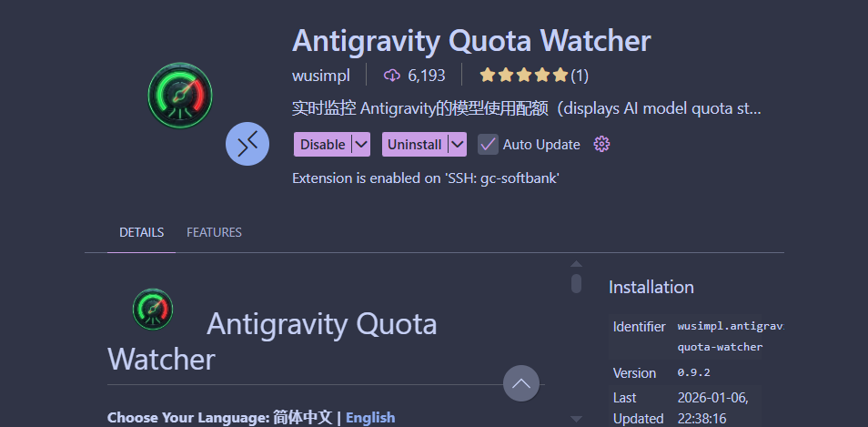Toggle the Auto Update checkbox
Image resolution: width=868 pixels, height=427 pixels.
coord(489,144)
